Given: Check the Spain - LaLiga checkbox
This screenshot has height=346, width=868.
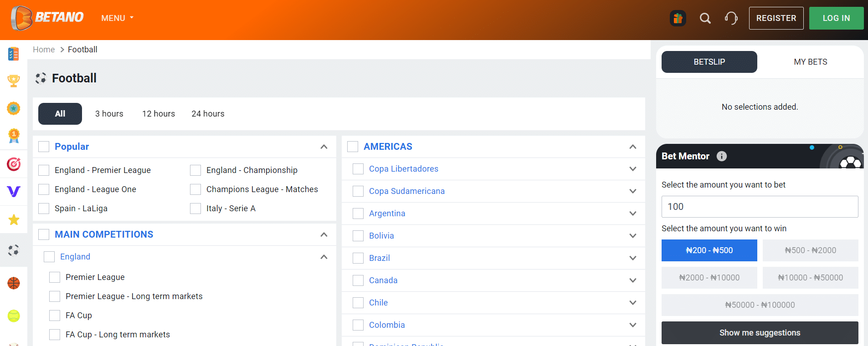Looking at the screenshot, I should (x=44, y=209).
